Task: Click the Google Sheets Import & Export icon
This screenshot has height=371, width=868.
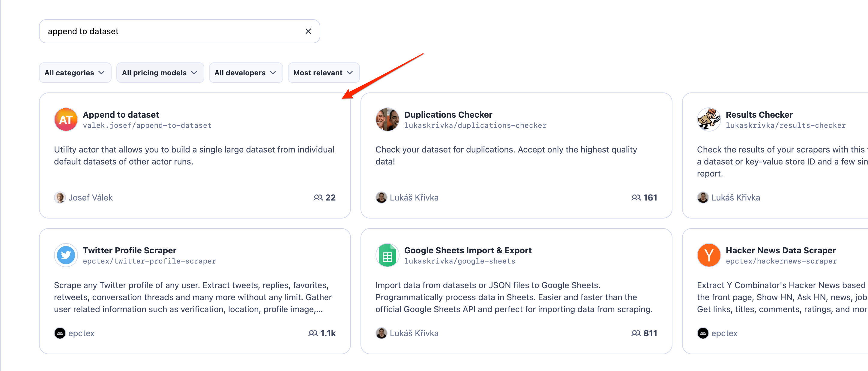Action: 387,255
